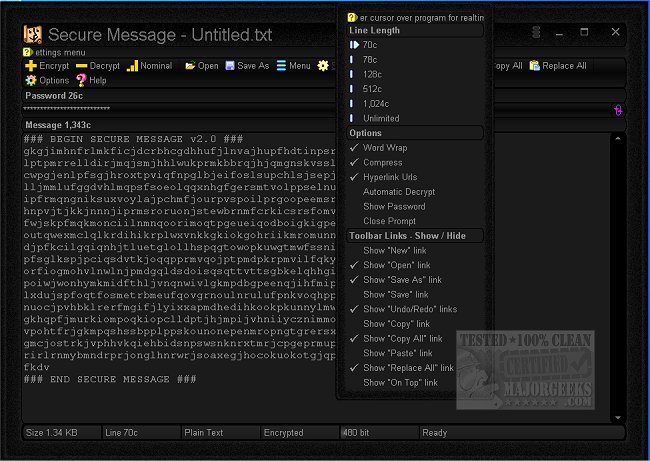650x461 pixels.
Task: Click the help hint icon atop menu
Action: point(352,17)
